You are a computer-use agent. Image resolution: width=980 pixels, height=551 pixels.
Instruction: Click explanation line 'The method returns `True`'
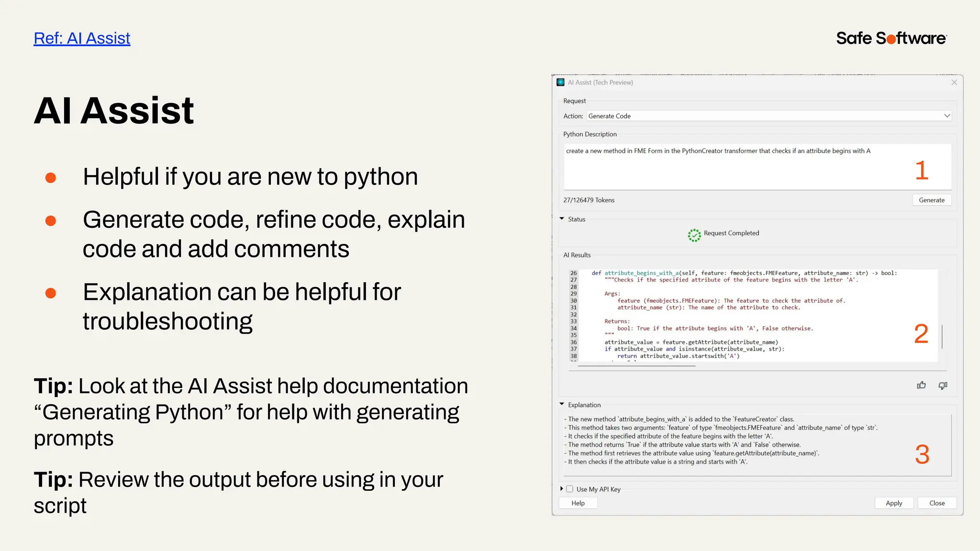click(x=682, y=445)
